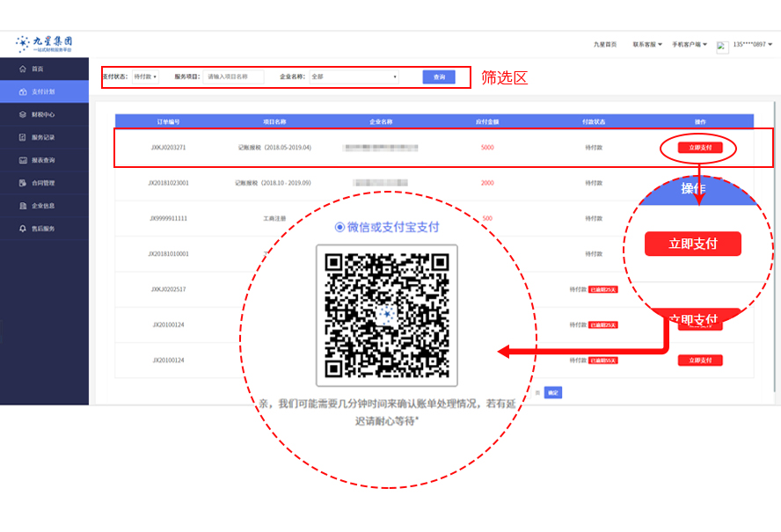
Task: Click 立即支付 in the JXKJ0203271 row
Action: click(x=700, y=148)
